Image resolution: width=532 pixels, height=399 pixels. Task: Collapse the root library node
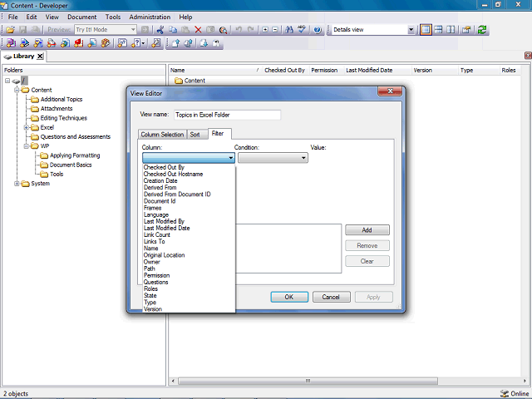click(x=7, y=81)
